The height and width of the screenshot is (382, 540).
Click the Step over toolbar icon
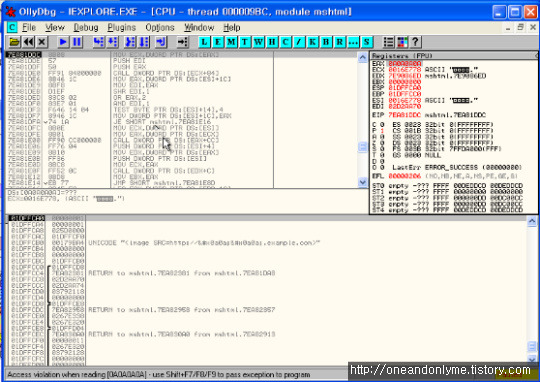[x=113, y=42]
